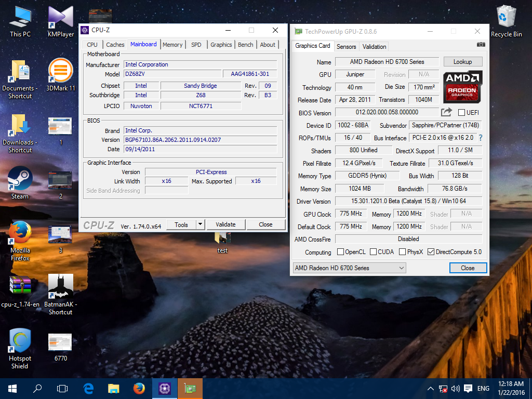The image size is (532, 399).
Task: Toggle UEFI checkbox in GPU-Z
Action: tap(461, 112)
